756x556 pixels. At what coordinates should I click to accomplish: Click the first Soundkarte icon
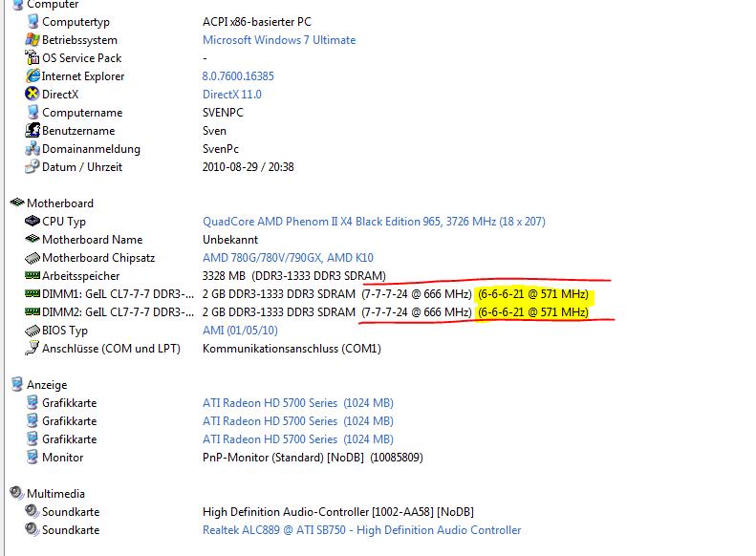point(32,511)
